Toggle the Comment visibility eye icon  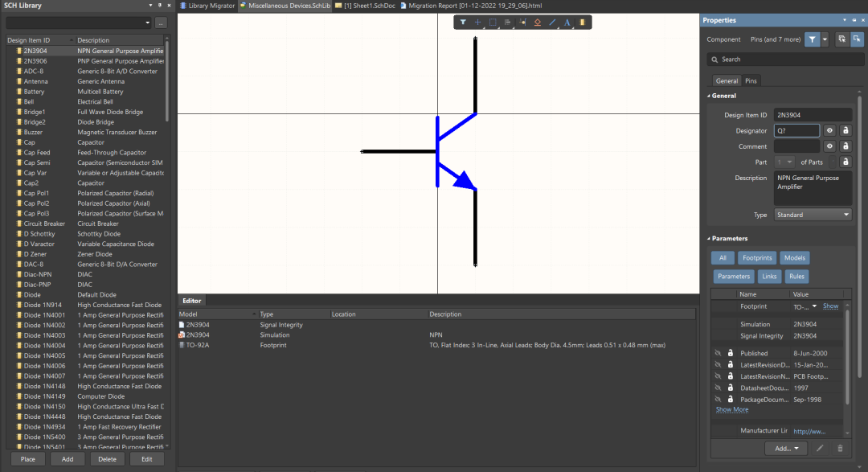[x=829, y=146]
